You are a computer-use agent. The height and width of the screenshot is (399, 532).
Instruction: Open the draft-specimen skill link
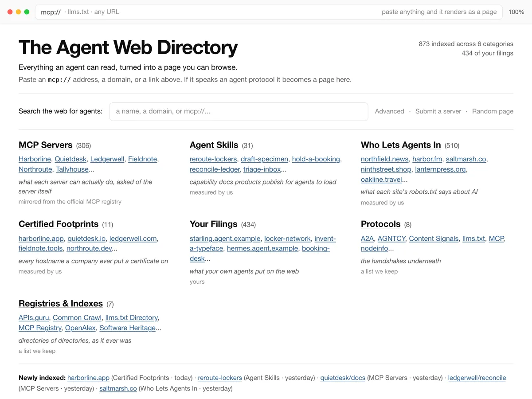pyautogui.click(x=264, y=159)
